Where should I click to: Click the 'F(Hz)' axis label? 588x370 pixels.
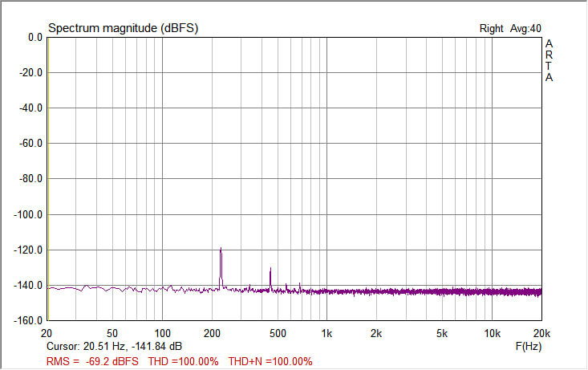tap(529, 346)
